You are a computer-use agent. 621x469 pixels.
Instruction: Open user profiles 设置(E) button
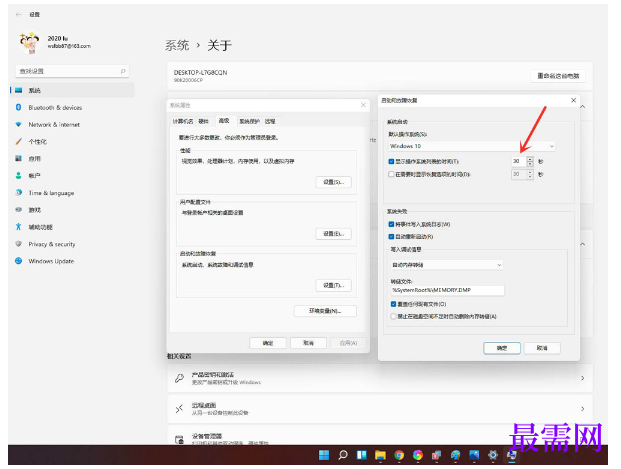[333, 234]
